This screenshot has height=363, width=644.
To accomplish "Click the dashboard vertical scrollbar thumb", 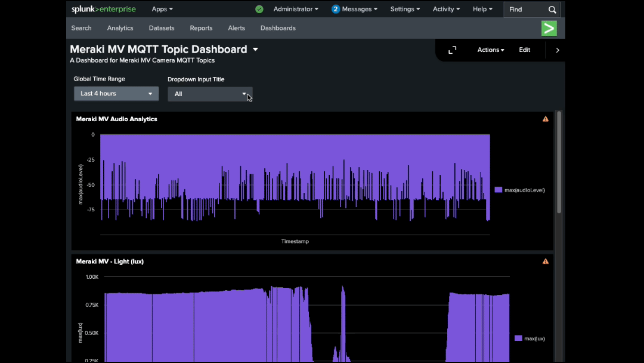I will (x=559, y=162).
